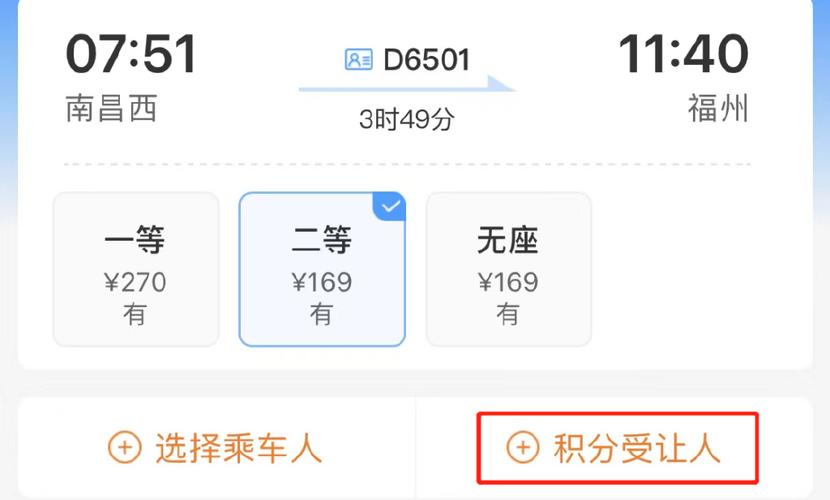Click the plus icon for 积分受让人

(522, 448)
